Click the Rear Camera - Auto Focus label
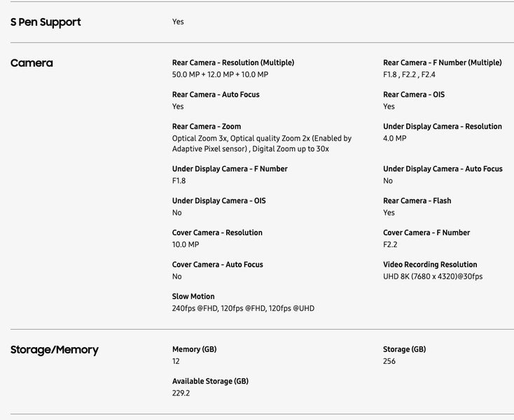 point(216,94)
